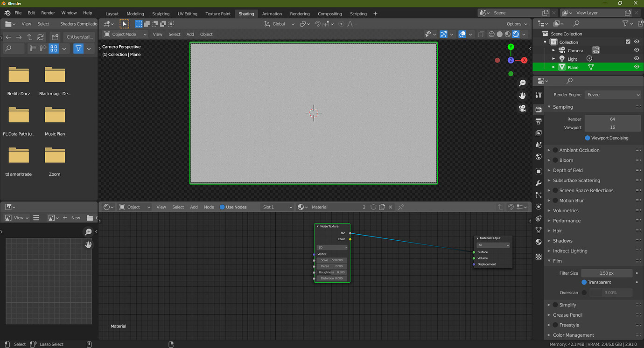Switch viewport to Wireframe shading mode
The image size is (644, 348).
click(x=490, y=34)
